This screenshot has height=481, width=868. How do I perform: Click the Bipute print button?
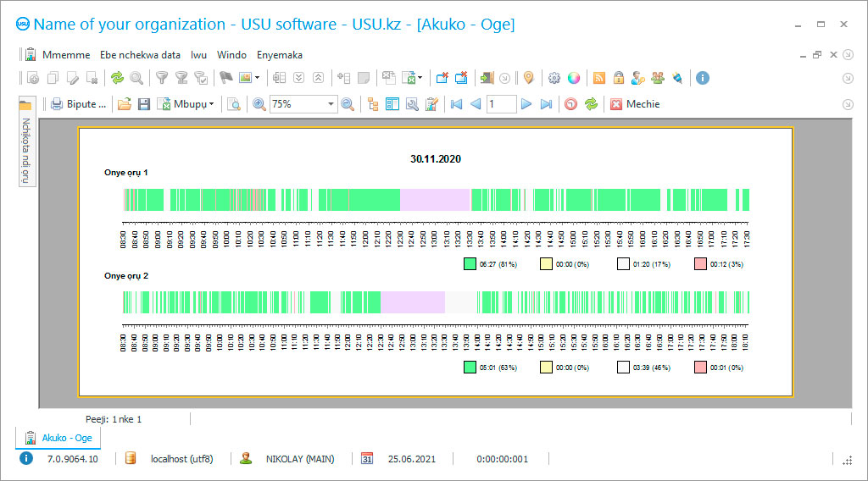click(79, 104)
